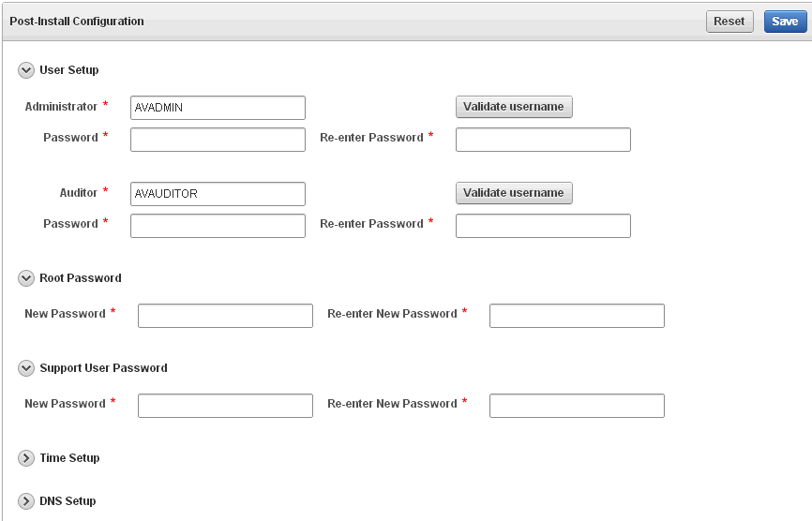This screenshot has width=812, height=521.
Task: Click the Support User New Password field
Action: [225, 406]
